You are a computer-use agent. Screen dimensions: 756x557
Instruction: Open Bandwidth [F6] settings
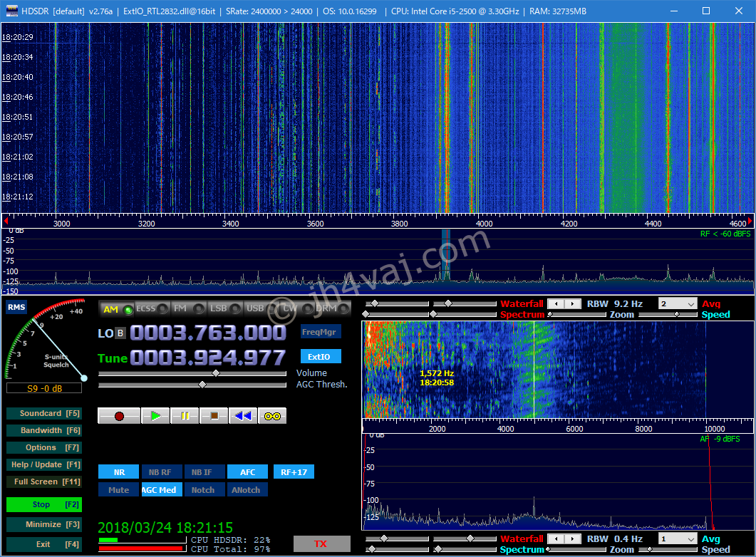44,430
